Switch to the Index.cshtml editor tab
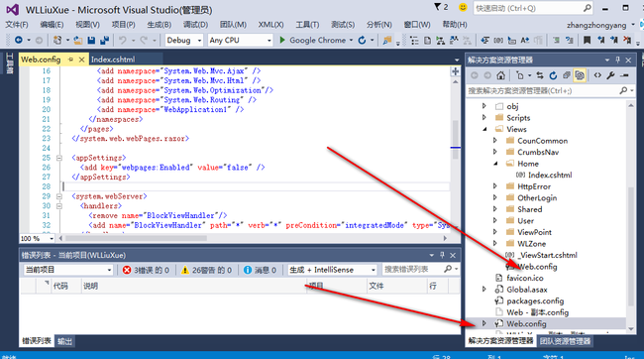The height and width of the screenshot is (359, 644). tap(113, 60)
